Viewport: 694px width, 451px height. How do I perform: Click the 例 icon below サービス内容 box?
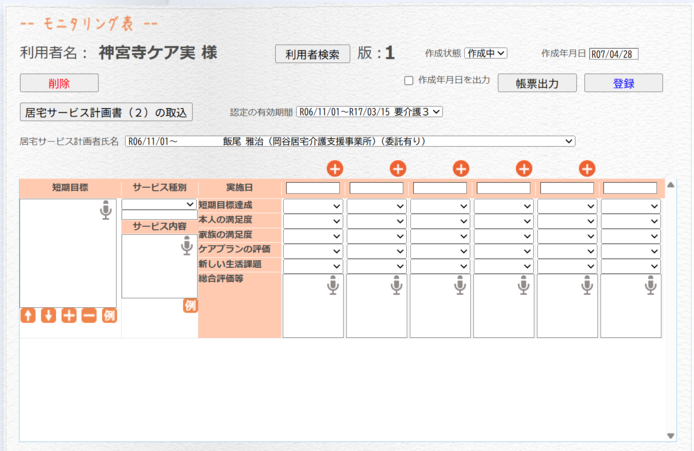pyautogui.click(x=190, y=306)
